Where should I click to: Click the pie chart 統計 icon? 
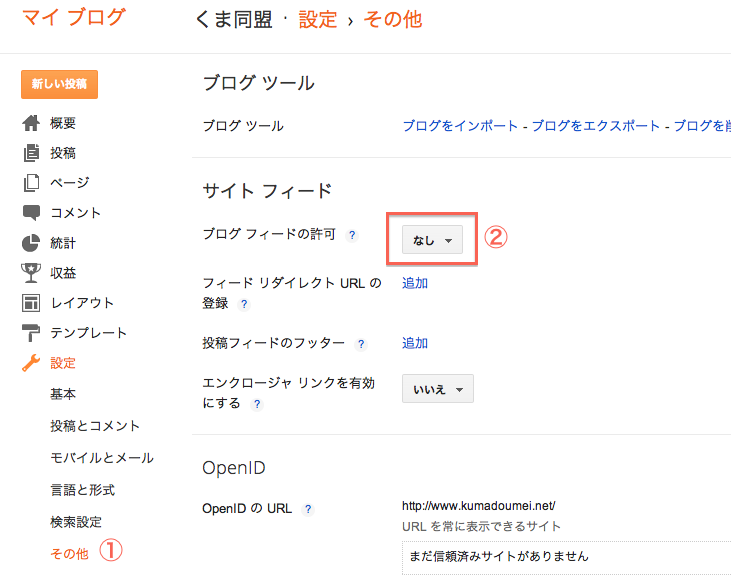point(31,243)
